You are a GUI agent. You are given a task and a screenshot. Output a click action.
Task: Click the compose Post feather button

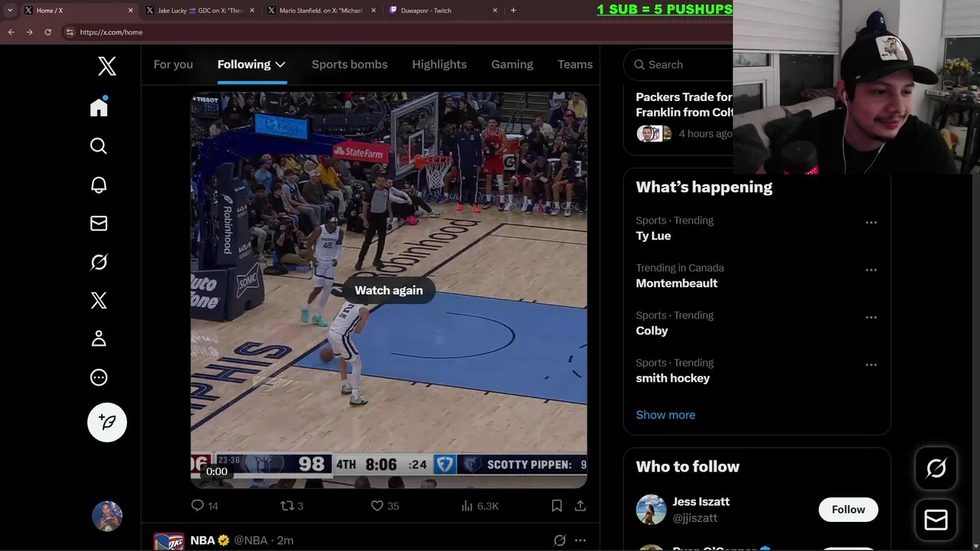[x=107, y=422]
